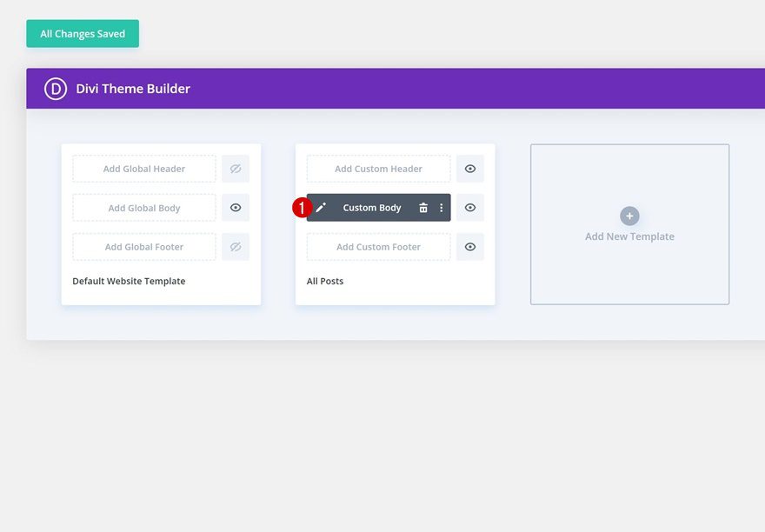Click Add Custom Header

377,168
